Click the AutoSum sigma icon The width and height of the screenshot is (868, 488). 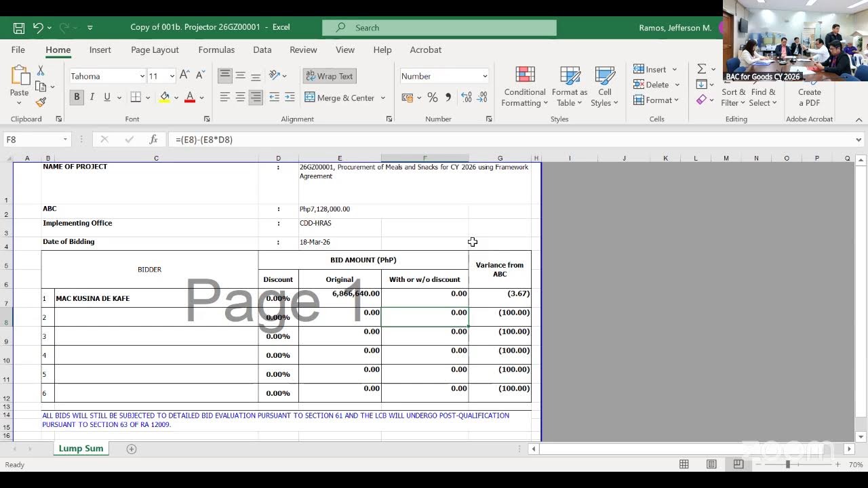click(702, 69)
